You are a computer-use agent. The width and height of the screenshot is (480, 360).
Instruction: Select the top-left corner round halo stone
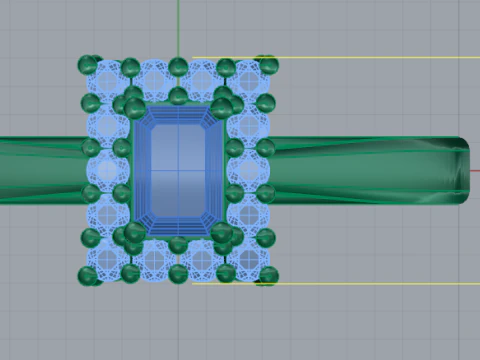pyautogui.click(x=108, y=81)
